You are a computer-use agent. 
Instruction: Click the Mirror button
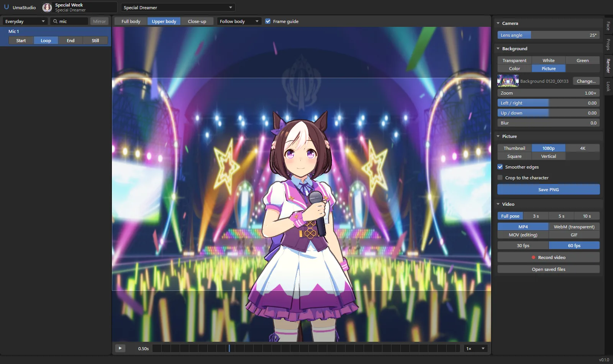point(99,21)
